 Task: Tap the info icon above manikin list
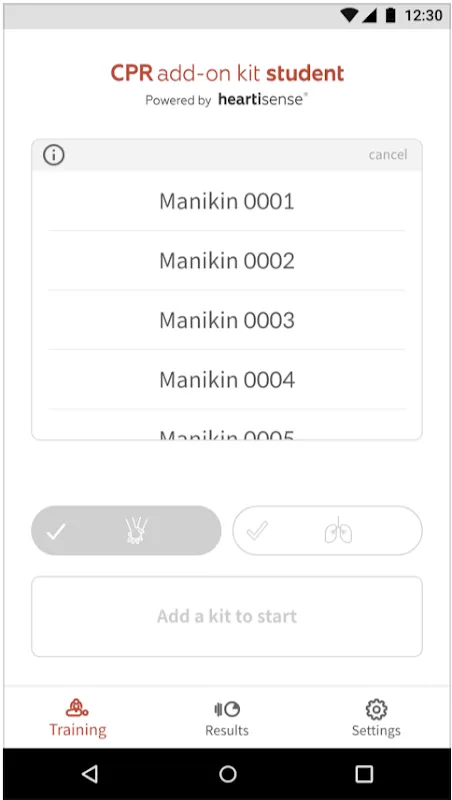(54, 155)
